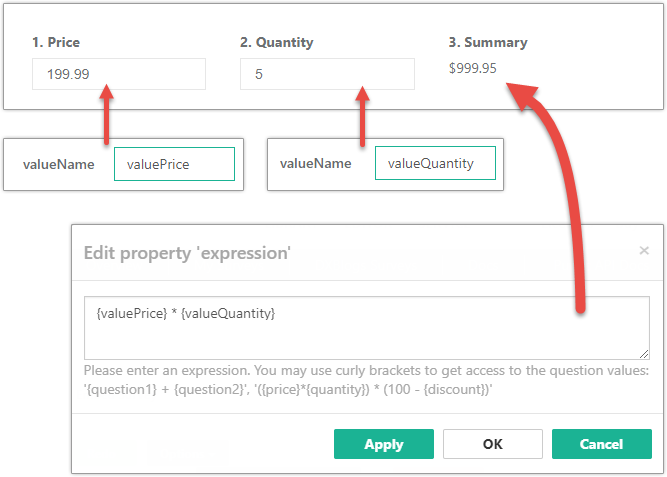Click the '3. Summary' question title
This screenshot has width=667, height=477.
[x=488, y=42]
